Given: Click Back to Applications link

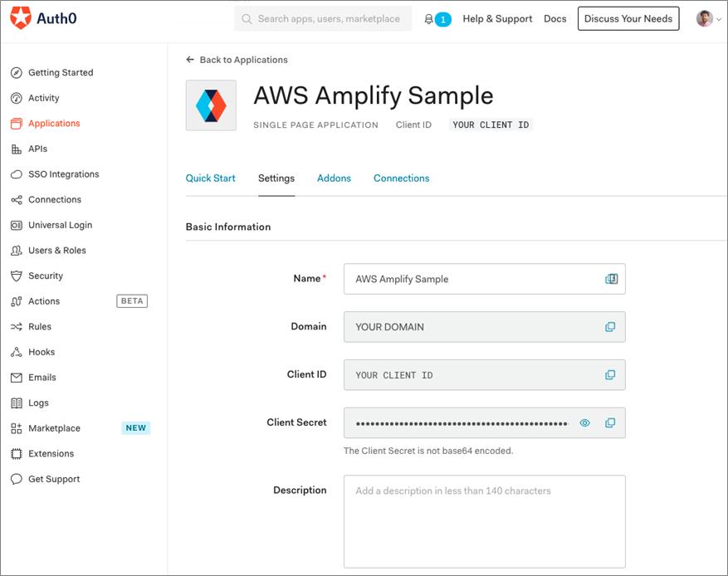Looking at the screenshot, I should click(237, 60).
